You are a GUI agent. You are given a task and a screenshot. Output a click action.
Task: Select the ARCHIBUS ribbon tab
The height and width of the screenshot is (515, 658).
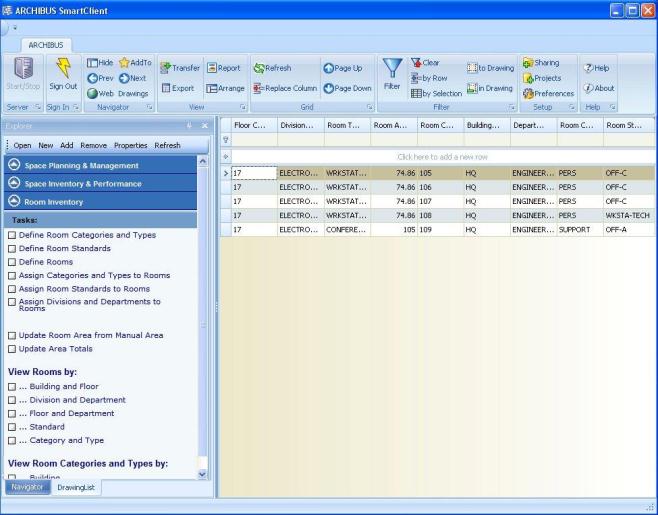[x=46, y=45]
